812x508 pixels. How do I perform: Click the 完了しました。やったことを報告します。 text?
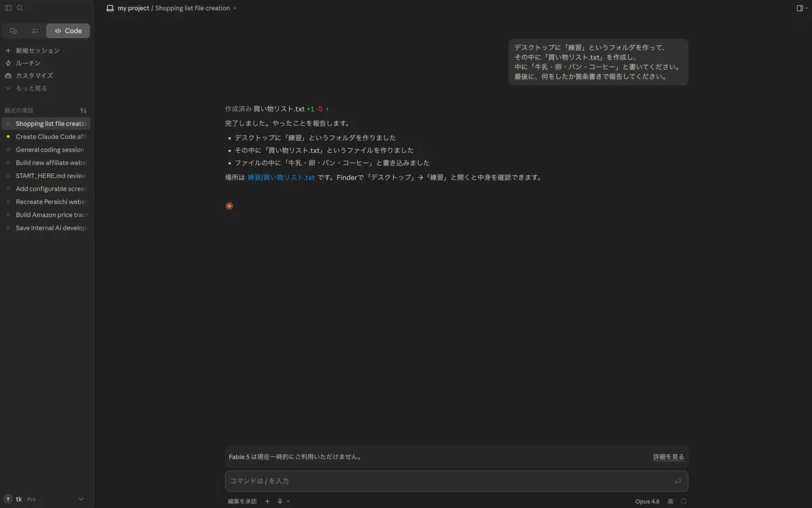click(288, 124)
